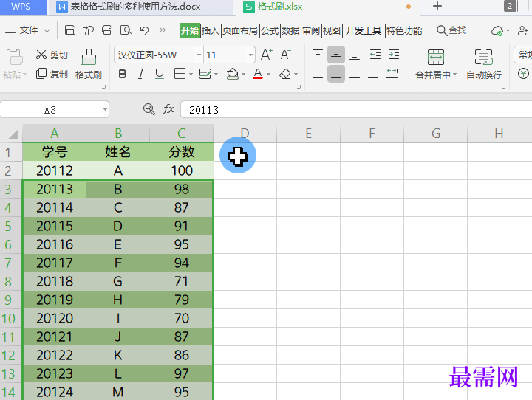Image resolution: width=532 pixels, height=400 pixels.
Task: Open the font size dropdown showing 11
Action: pyautogui.click(x=250, y=55)
